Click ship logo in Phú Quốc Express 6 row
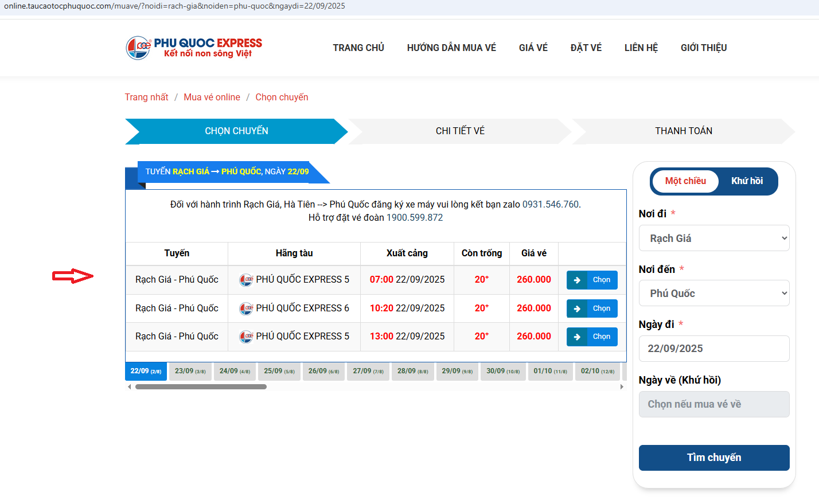 pos(246,308)
